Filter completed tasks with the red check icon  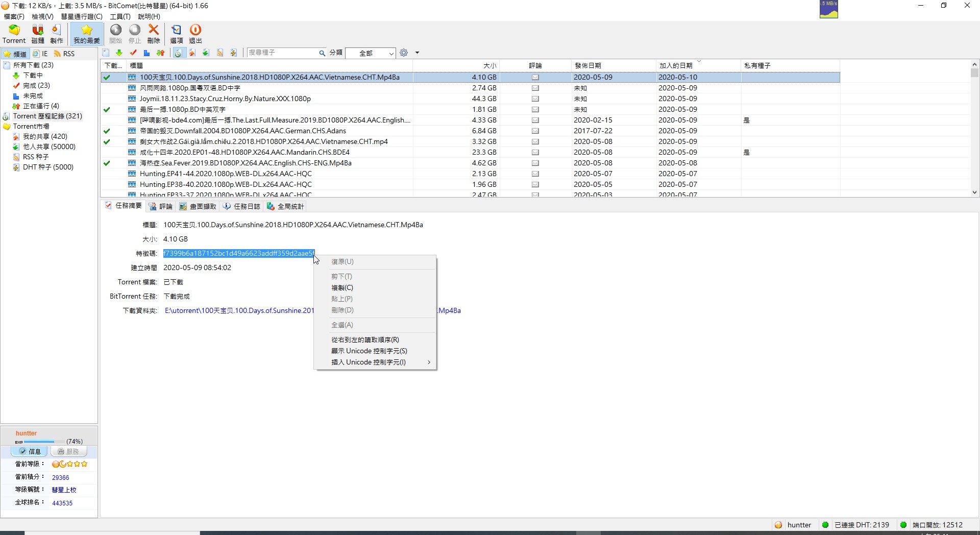133,53
